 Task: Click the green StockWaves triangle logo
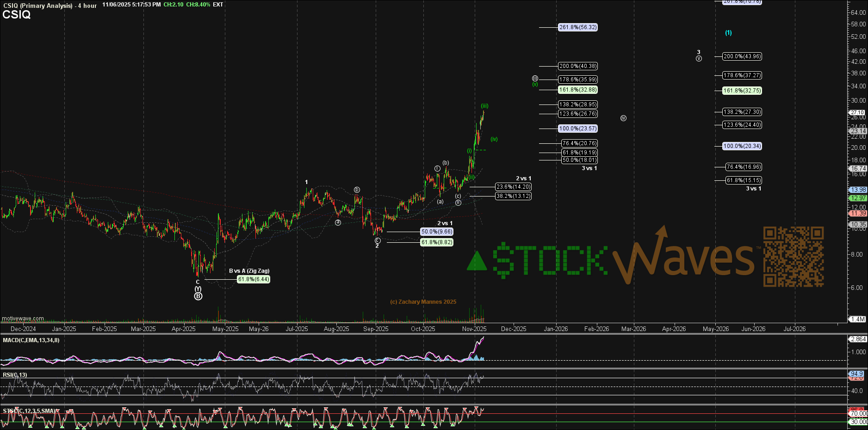477,261
